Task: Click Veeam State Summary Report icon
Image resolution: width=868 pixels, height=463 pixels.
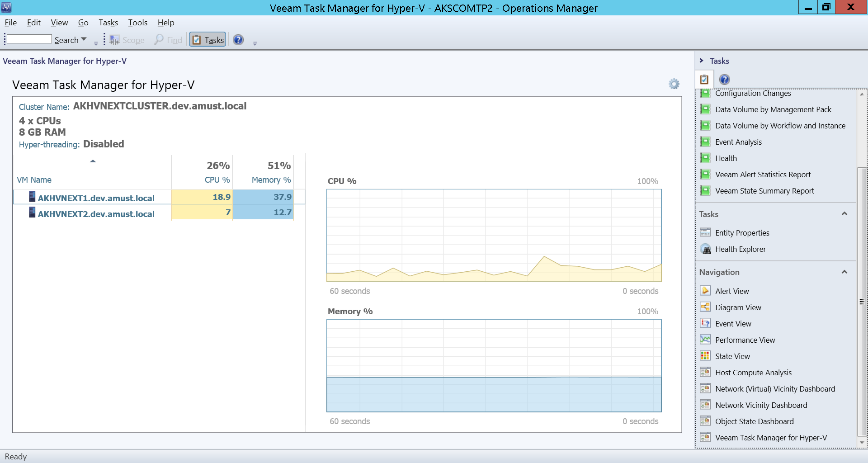Action: tap(705, 191)
